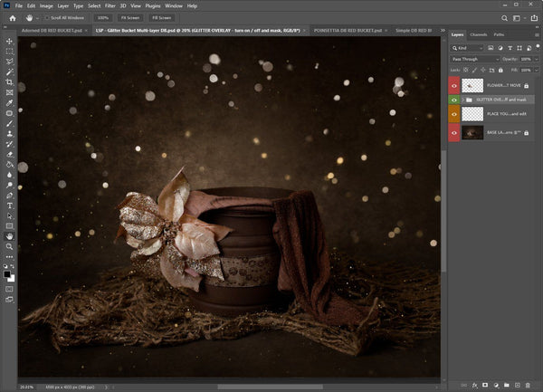
Task: Select the PLACE YOU layer thumbnail
Action: [x=472, y=115]
